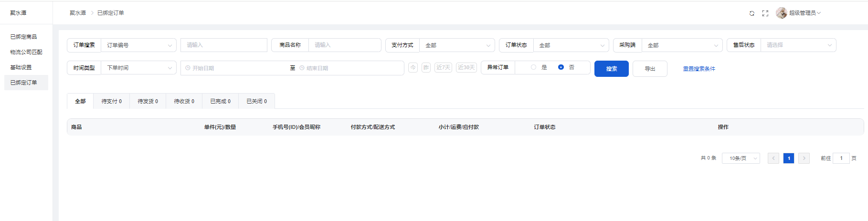
Task: Open 基础设置 in the sidebar
Action: tap(26, 67)
